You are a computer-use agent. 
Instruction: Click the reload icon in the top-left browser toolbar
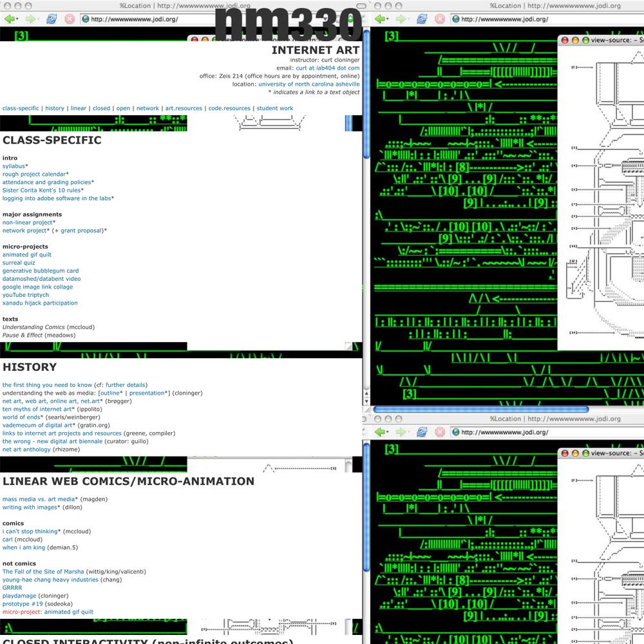tap(52, 19)
